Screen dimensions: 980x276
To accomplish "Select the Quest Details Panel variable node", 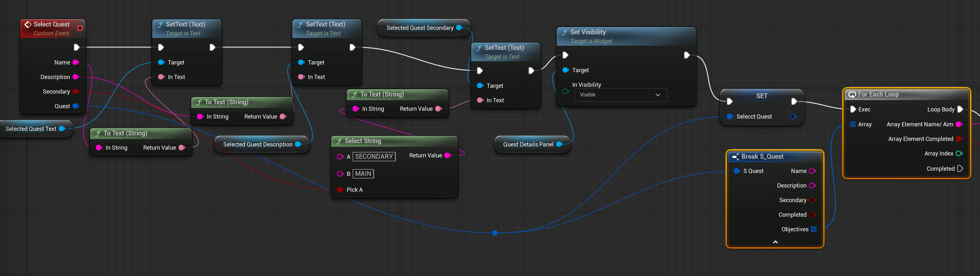I will pyautogui.click(x=532, y=144).
